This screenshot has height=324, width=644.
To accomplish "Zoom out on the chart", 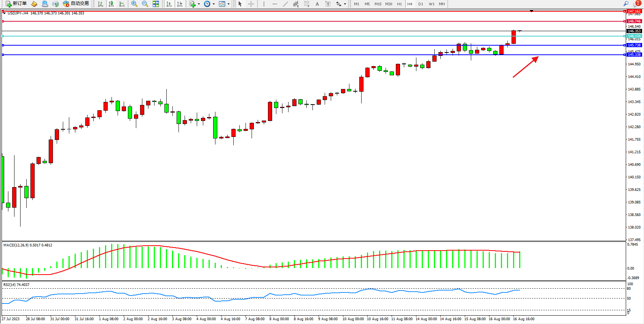I will (x=145, y=4).
